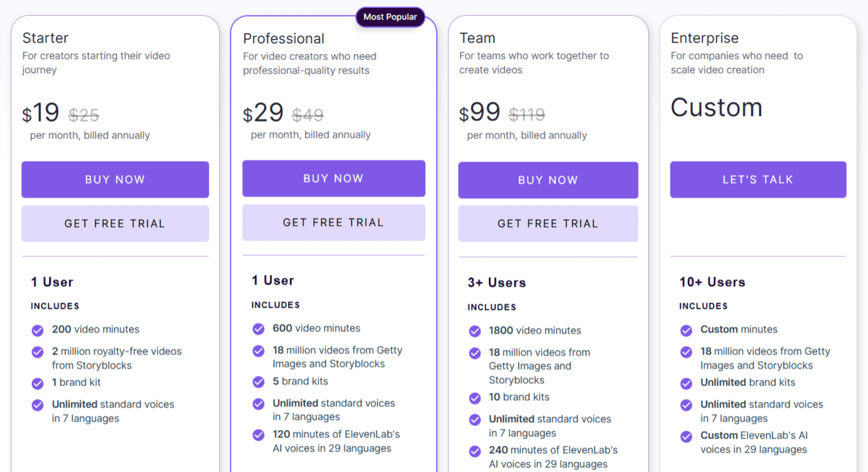Click checkmark beside 2 million royalty-free videos
This screenshot has width=868, height=472.
(38, 352)
